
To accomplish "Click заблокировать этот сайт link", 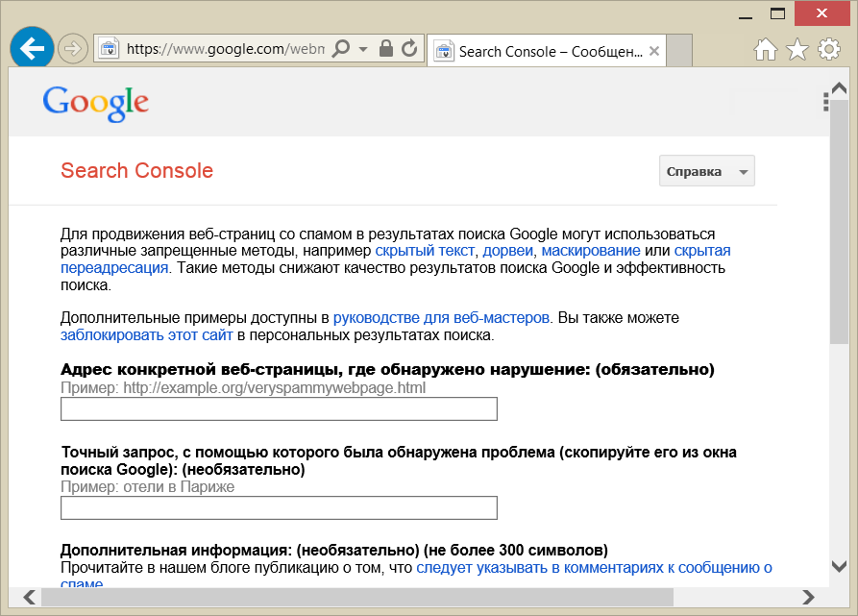I will point(147,334).
